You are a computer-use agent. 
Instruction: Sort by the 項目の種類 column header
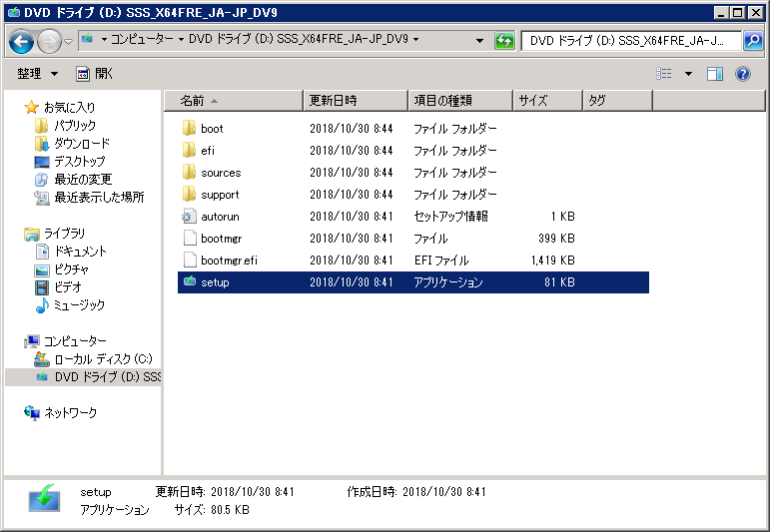460,101
